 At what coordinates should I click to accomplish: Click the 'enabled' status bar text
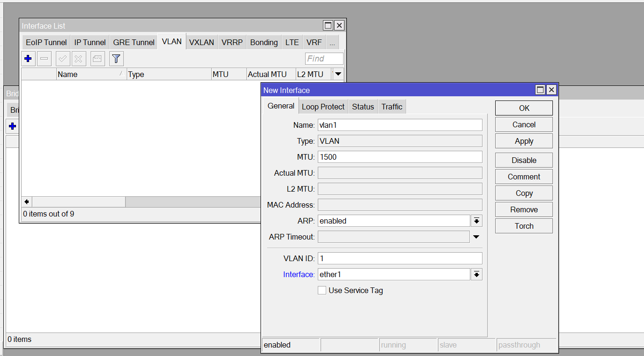coord(277,345)
